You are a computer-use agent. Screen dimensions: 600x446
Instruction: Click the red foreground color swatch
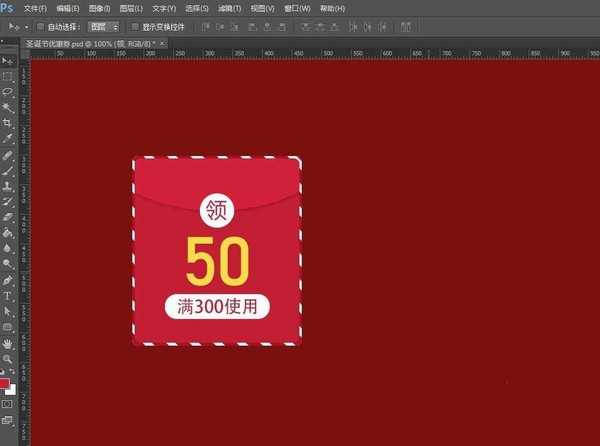[5, 383]
